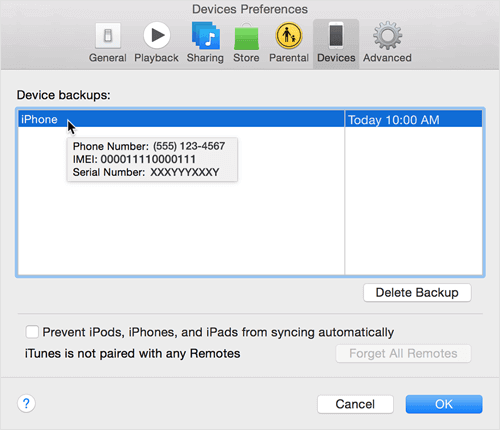This screenshot has width=500, height=430.
Task: Switch to the Playback tab label
Action: point(156,58)
